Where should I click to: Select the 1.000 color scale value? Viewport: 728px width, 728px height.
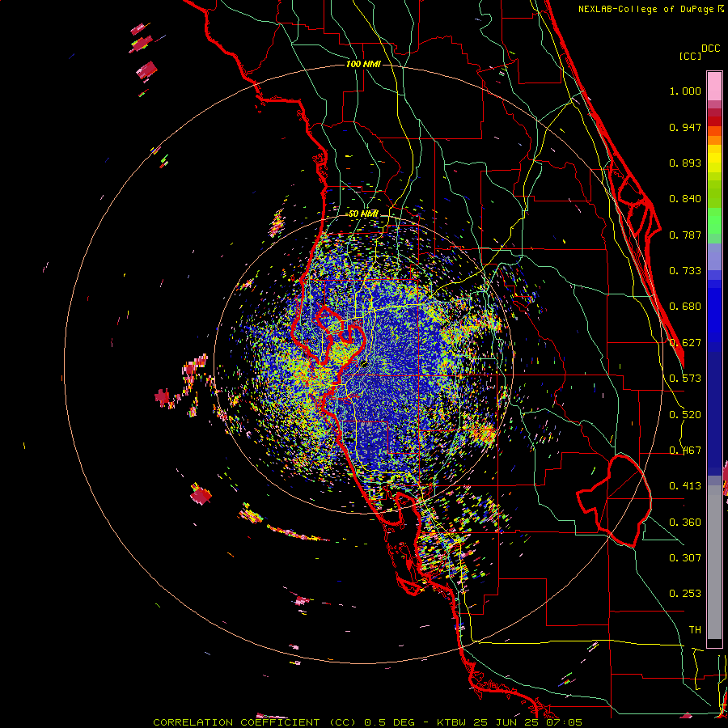[685, 91]
